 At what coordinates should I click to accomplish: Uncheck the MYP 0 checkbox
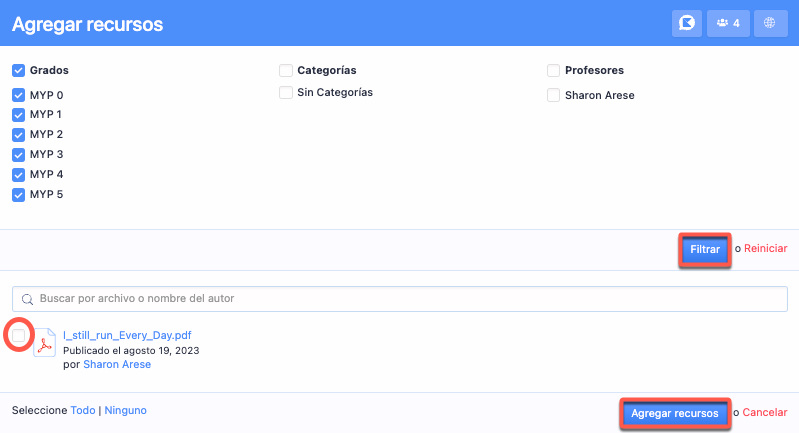coord(18,95)
